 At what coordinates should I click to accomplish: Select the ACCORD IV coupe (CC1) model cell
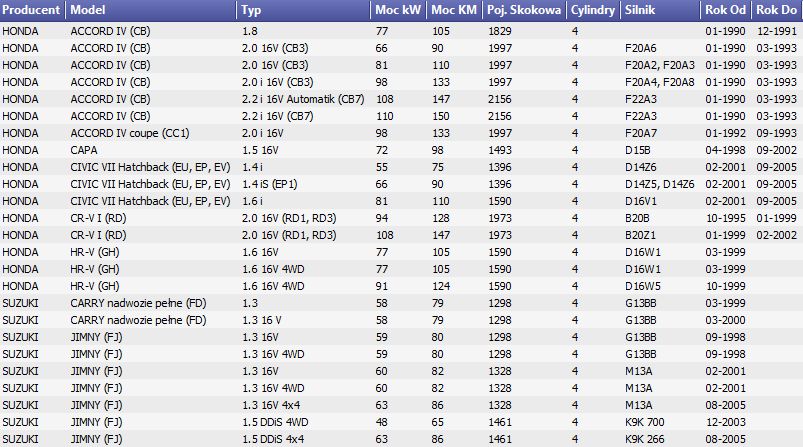pyautogui.click(x=130, y=133)
